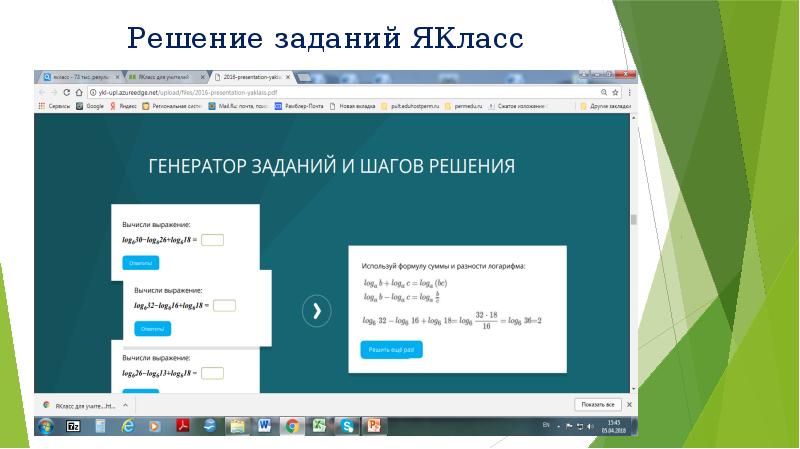Click the heading ГЕНЕРАТОР ЗАДАНИЙ И ШАГОВ РЕШЕНИЯ
The height and width of the screenshot is (449, 800).
[332, 166]
